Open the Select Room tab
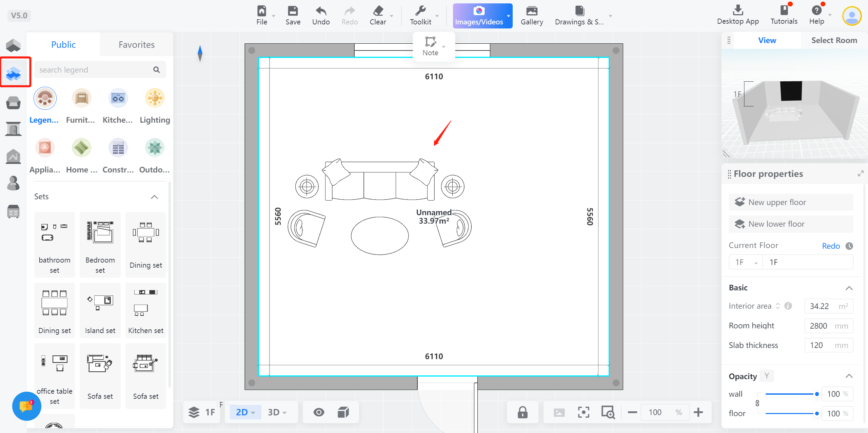Viewport: 868px width, 433px height. [834, 40]
